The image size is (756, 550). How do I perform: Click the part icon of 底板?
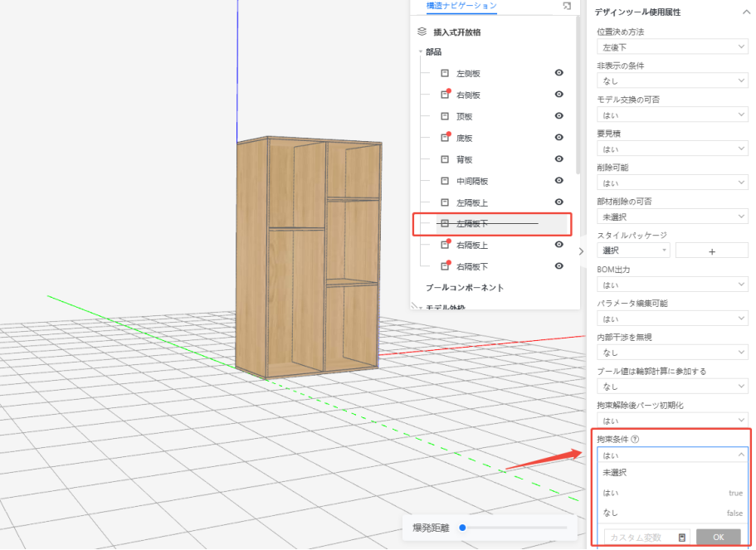pyautogui.click(x=445, y=138)
